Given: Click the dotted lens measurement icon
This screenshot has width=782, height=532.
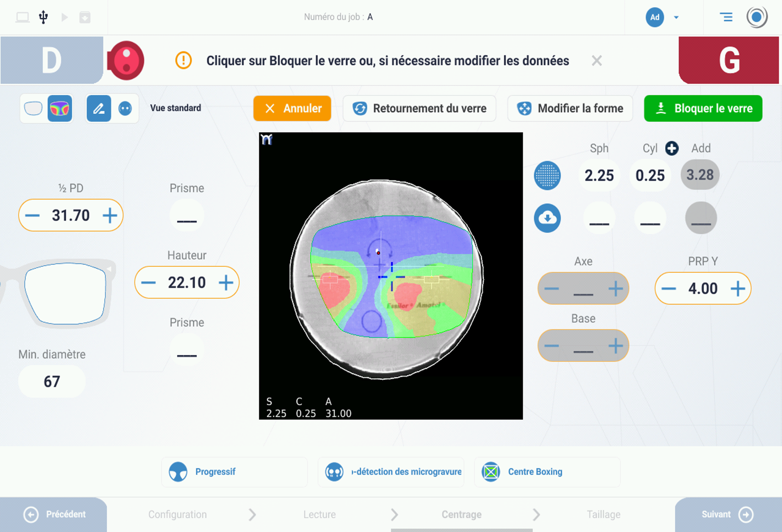Looking at the screenshot, I should click(547, 175).
